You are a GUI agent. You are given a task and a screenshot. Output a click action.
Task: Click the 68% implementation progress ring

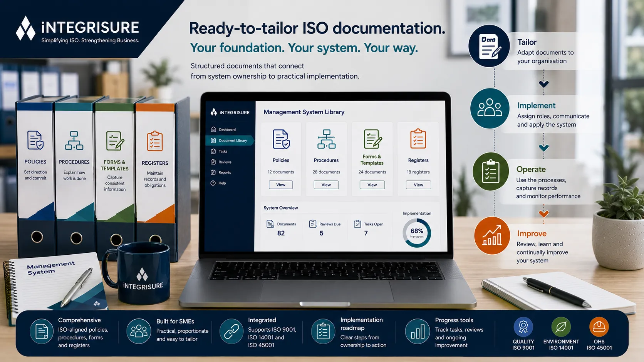pyautogui.click(x=417, y=233)
